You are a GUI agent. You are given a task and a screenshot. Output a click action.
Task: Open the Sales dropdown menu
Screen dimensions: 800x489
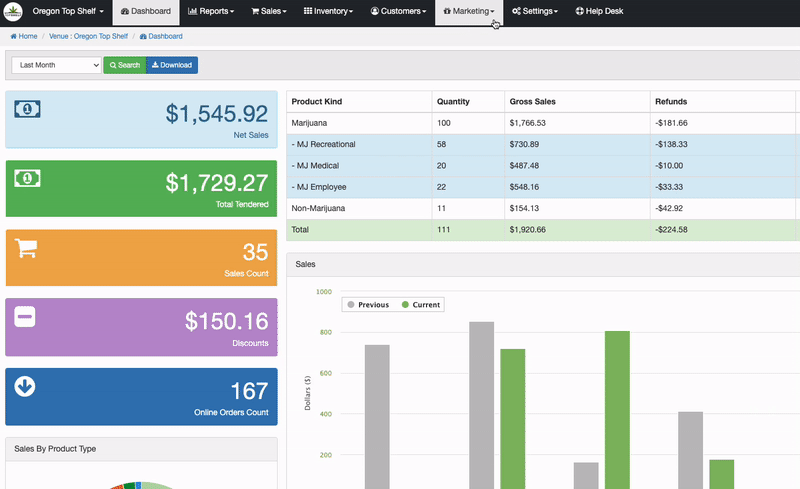(x=269, y=11)
